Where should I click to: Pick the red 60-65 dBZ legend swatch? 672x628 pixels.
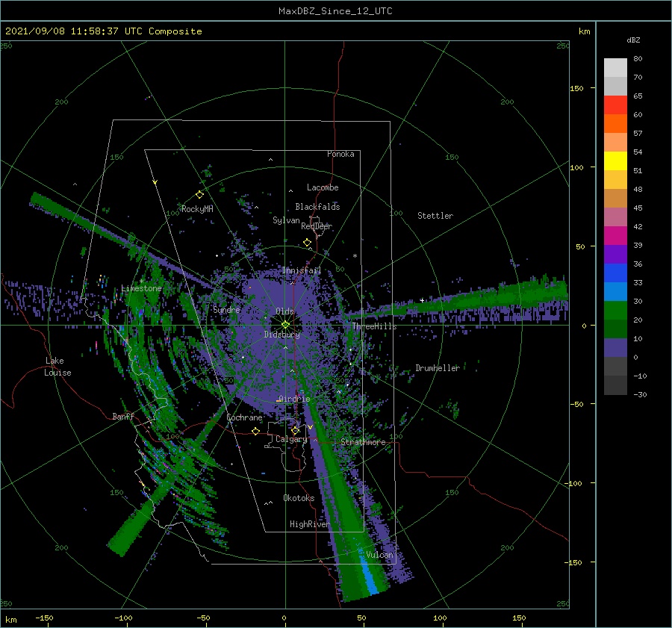615,105
